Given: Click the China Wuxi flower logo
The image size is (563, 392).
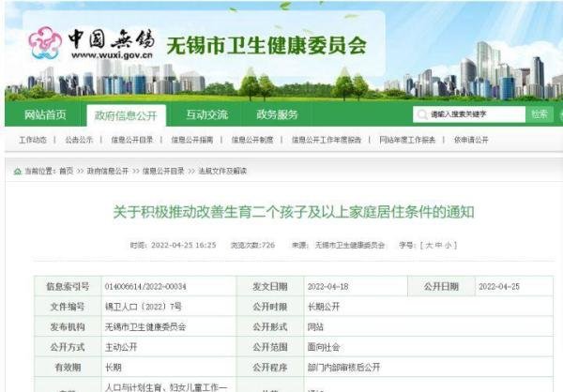Looking at the screenshot, I should click(x=45, y=43).
